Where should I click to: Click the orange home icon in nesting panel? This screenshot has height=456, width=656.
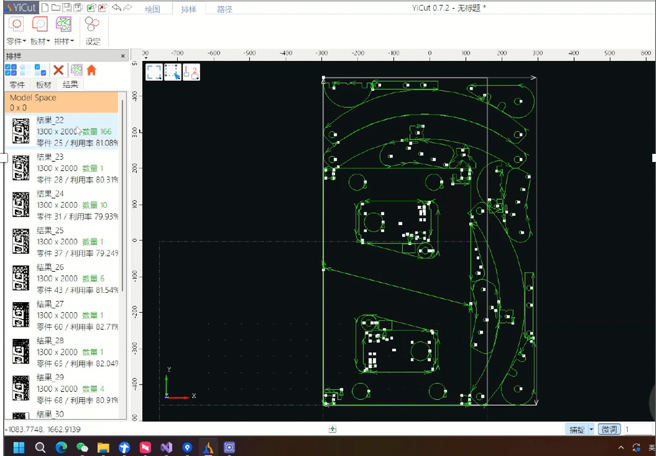(91, 70)
